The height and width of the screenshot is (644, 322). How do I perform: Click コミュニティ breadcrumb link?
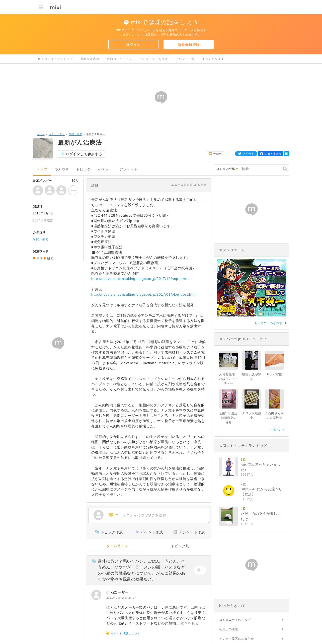click(57, 134)
